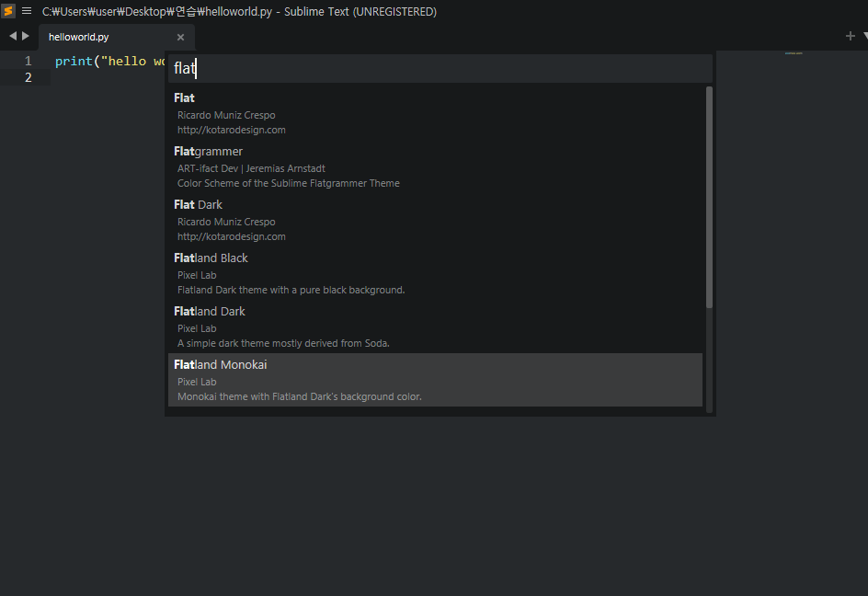Click line number 1 in gutter
Screen dimensions: 868x596
(29, 61)
